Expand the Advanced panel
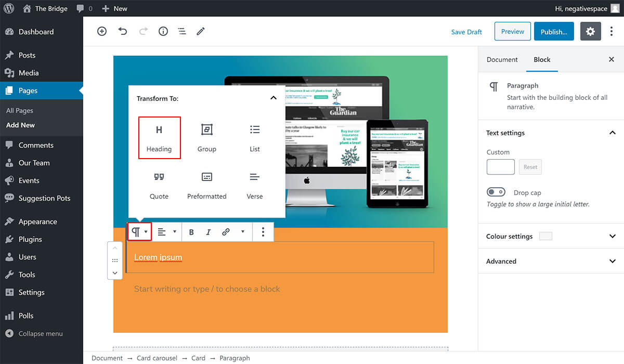Image resolution: width=624 pixels, height=364 pixels. click(612, 261)
